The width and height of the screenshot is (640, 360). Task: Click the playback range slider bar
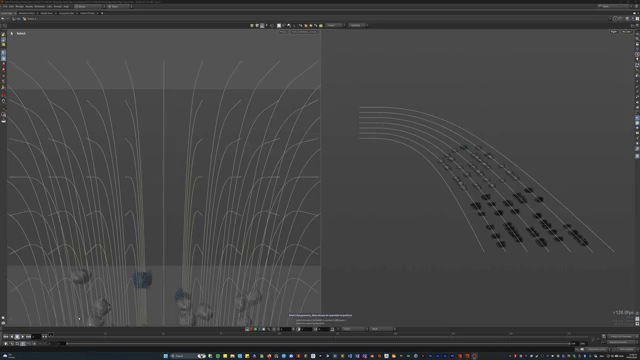pos(318,344)
